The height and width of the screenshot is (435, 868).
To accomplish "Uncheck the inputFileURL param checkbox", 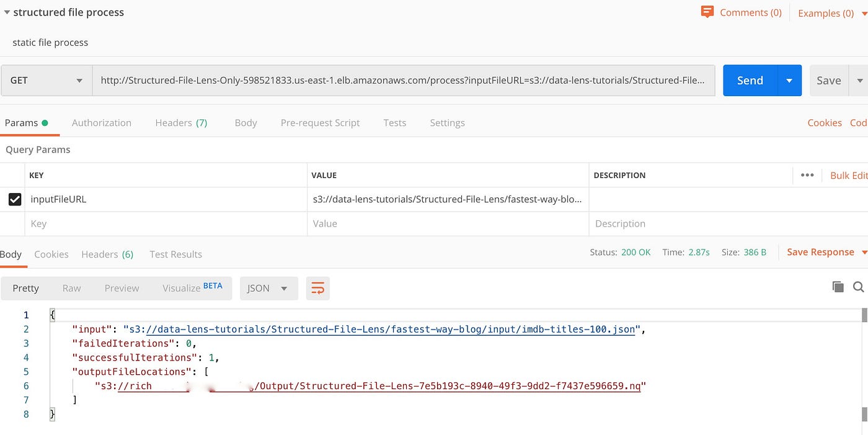I will [15, 199].
